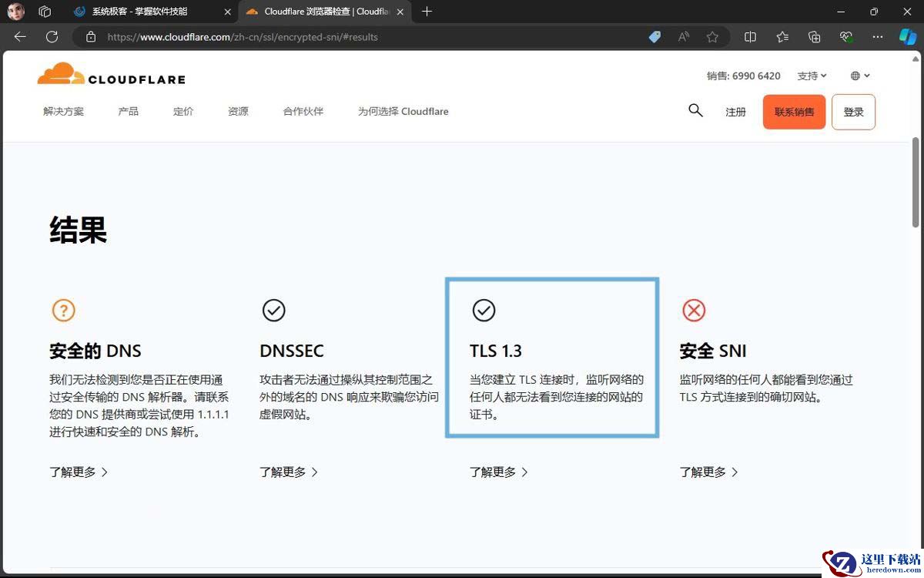View site lock information icon
The image size is (924, 578).
click(91, 36)
